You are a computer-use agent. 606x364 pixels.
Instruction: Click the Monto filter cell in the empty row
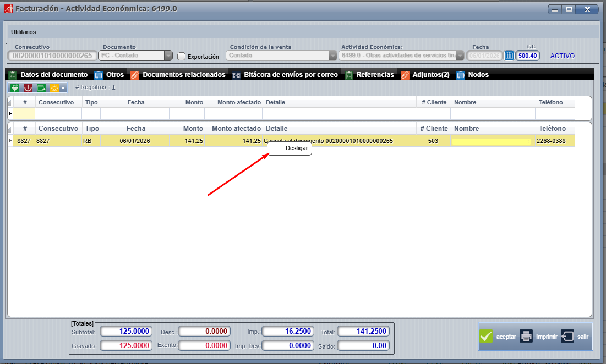pyautogui.click(x=187, y=113)
